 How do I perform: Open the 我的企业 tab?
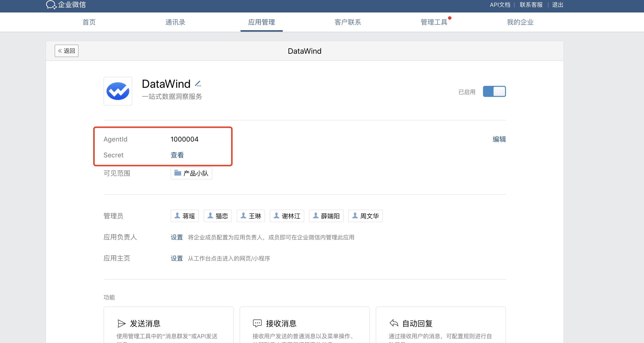(520, 22)
